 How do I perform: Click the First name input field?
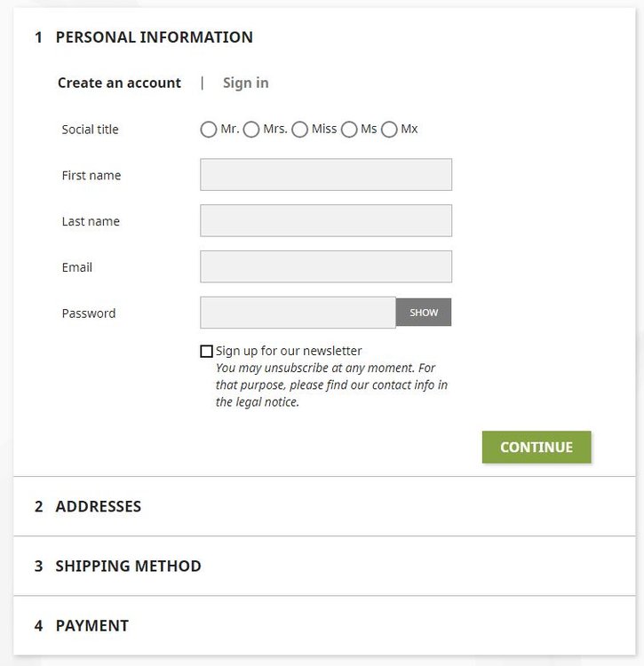326,175
